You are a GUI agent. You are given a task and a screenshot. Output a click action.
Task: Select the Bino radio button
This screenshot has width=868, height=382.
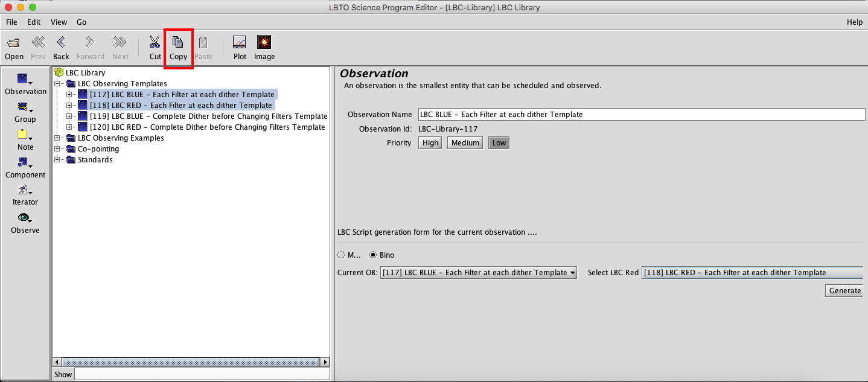(x=373, y=255)
